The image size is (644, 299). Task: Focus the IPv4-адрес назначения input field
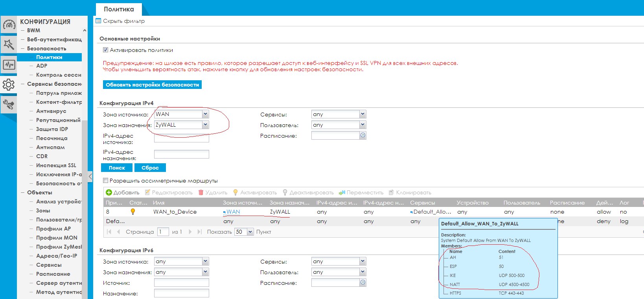coord(182,154)
